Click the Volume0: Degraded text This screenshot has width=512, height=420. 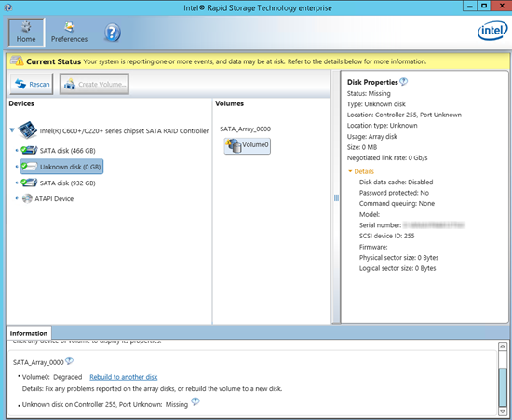(52, 377)
